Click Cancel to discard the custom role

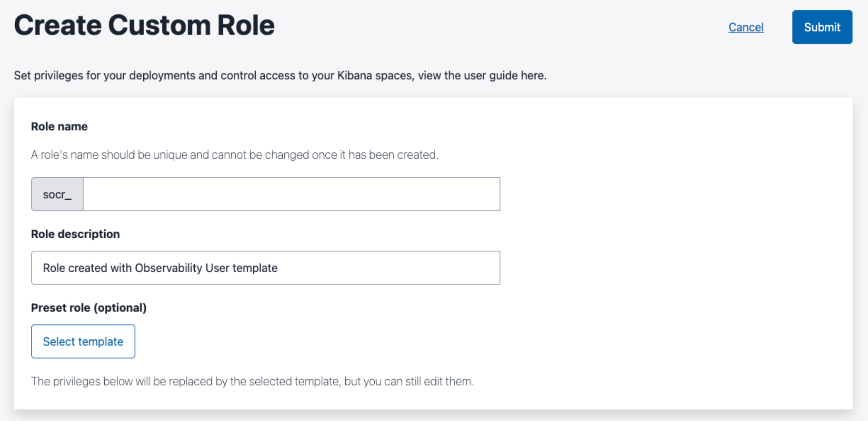746,27
